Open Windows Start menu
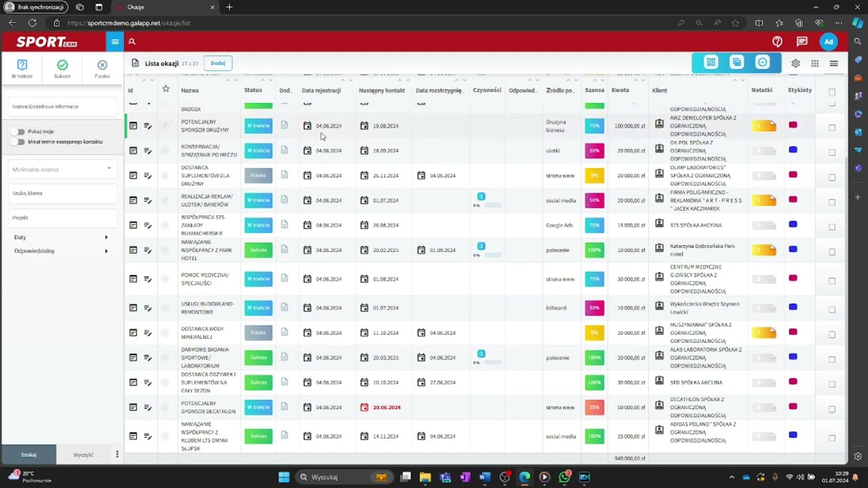Screen dimensions: 868x488 coord(283,477)
